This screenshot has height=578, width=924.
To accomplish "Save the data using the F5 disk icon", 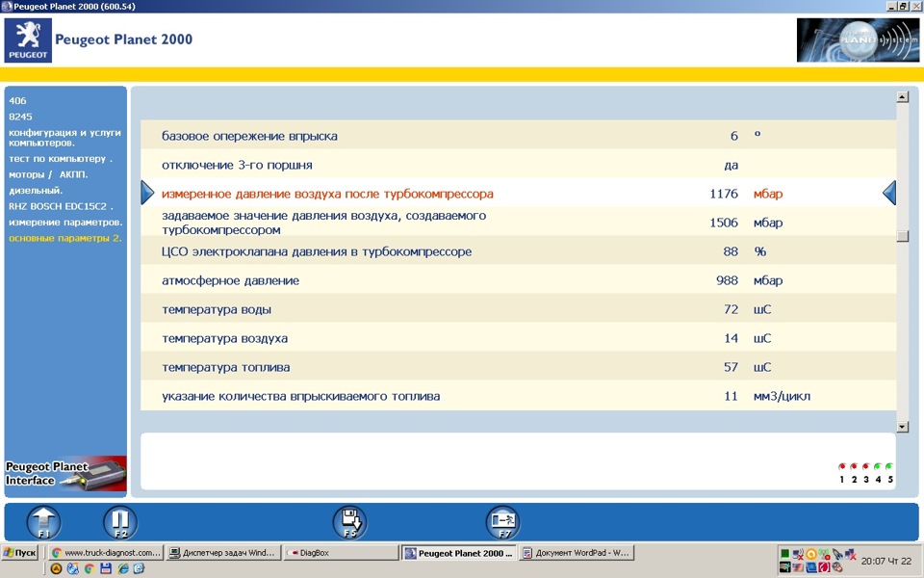I will pos(350,522).
